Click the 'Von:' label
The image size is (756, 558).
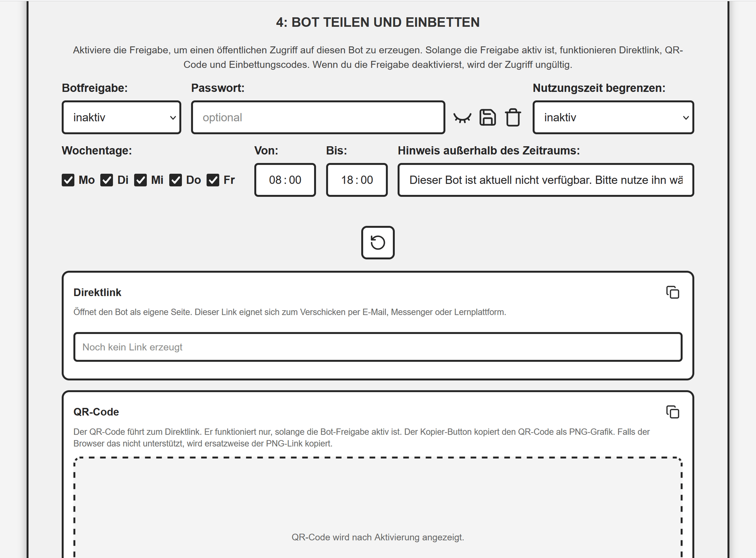coord(266,150)
